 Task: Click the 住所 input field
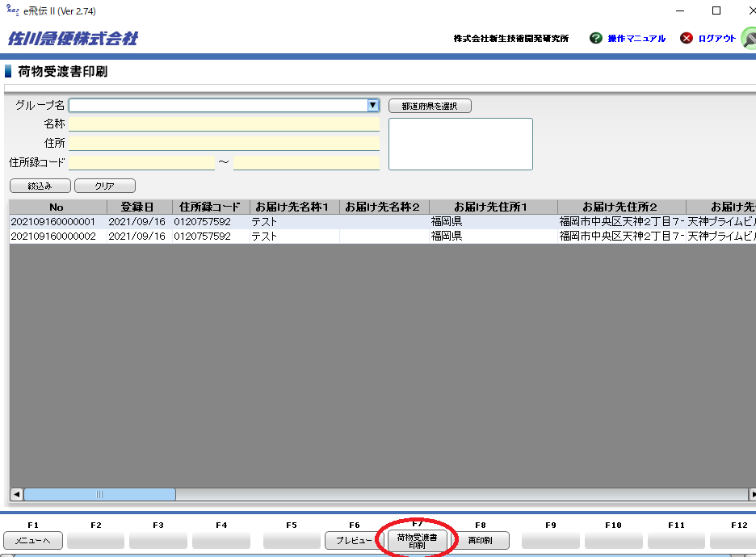pos(224,143)
